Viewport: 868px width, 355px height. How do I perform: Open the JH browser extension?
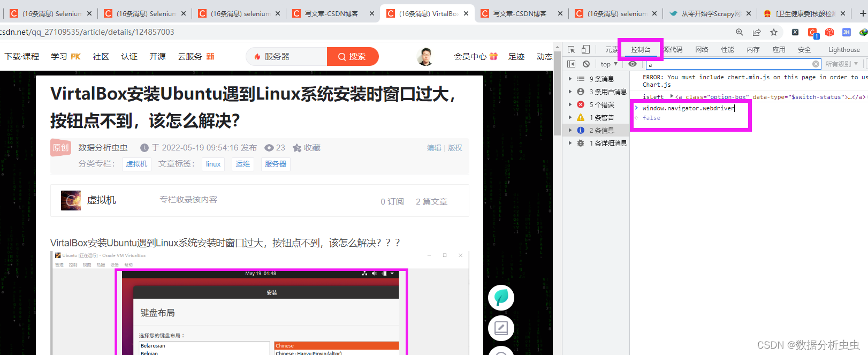click(847, 32)
